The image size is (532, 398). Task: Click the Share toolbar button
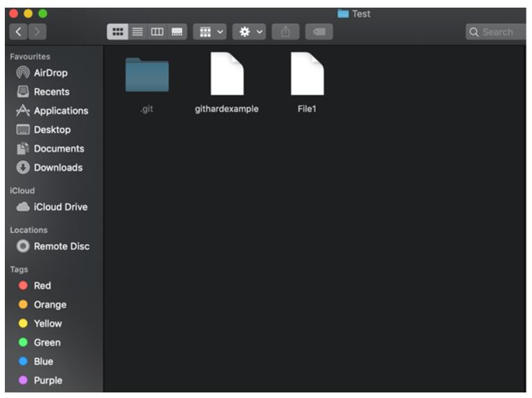click(x=285, y=32)
